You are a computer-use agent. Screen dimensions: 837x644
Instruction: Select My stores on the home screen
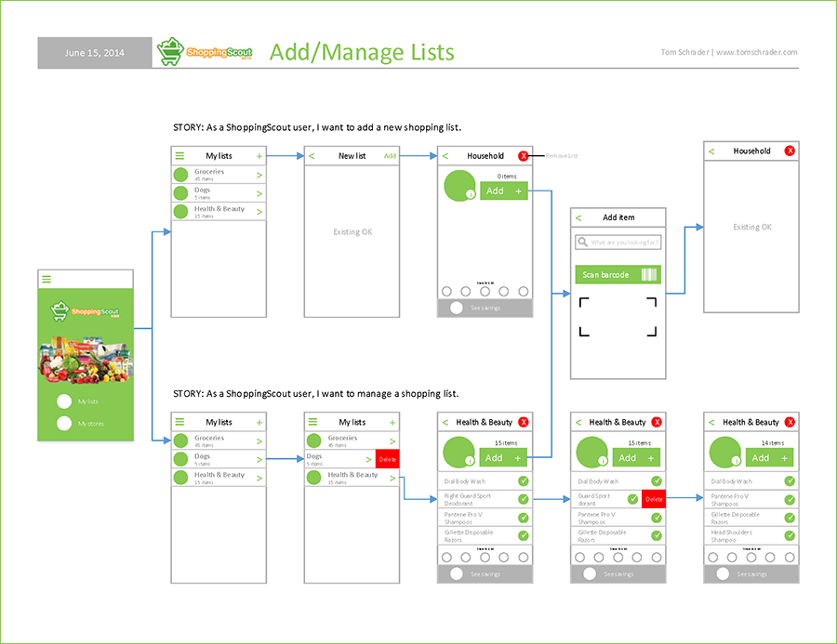[x=64, y=424]
